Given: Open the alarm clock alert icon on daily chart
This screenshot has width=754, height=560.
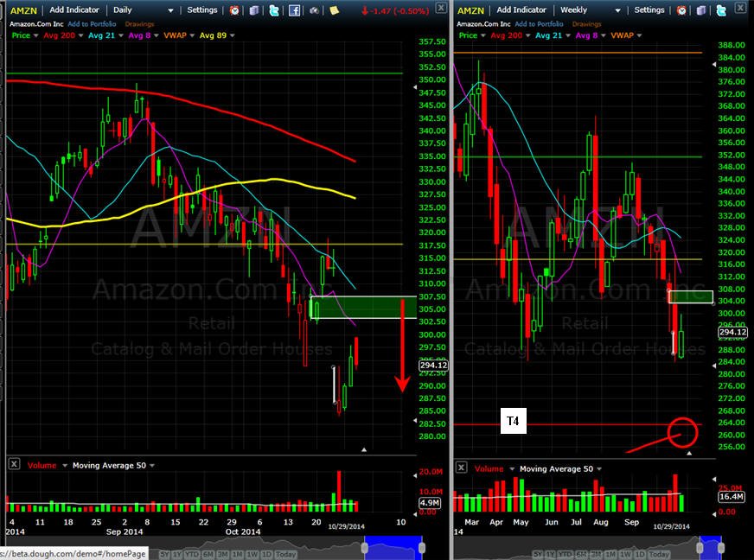Looking at the screenshot, I should click(x=234, y=10).
